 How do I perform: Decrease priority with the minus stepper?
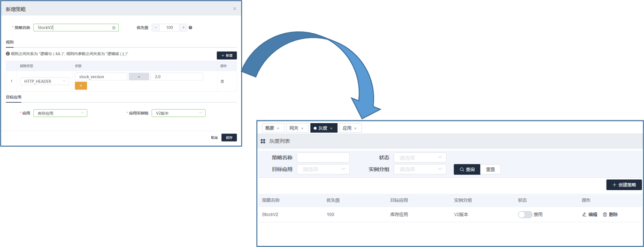click(x=156, y=28)
